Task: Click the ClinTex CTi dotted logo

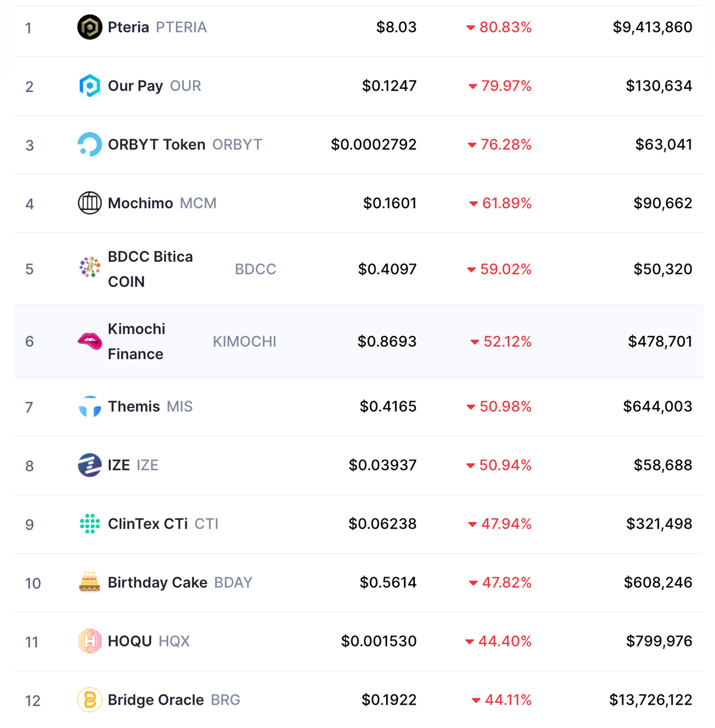Action: (x=89, y=524)
